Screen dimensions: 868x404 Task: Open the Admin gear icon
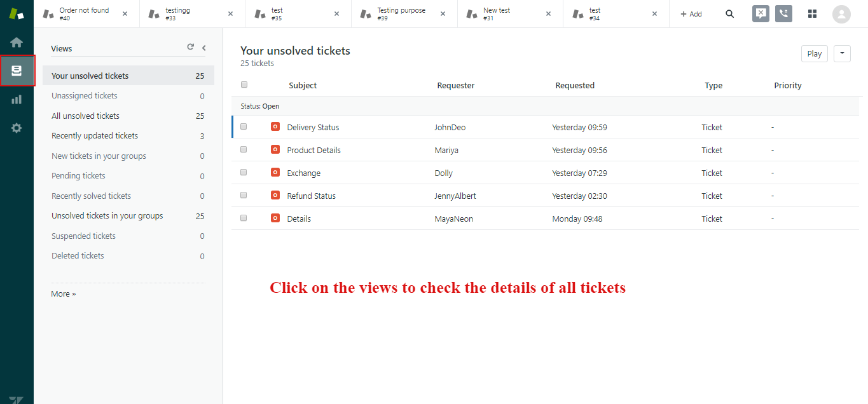coord(17,128)
